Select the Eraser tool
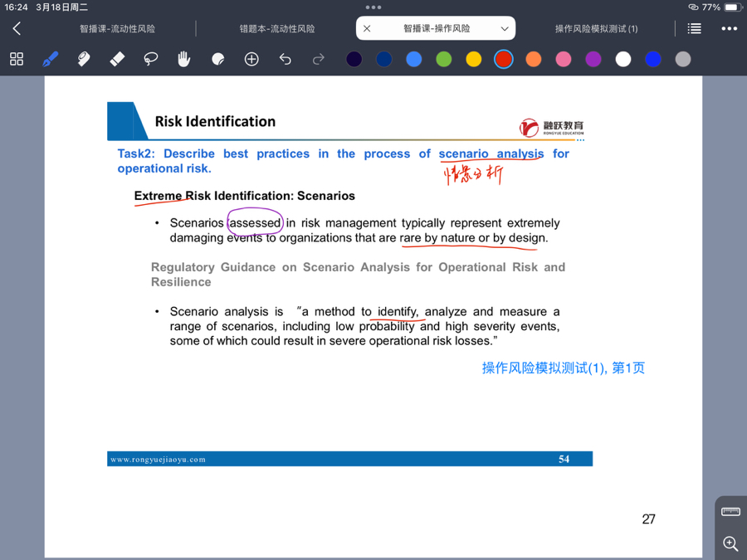This screenshot has height=560, width=747. [117, 59]
